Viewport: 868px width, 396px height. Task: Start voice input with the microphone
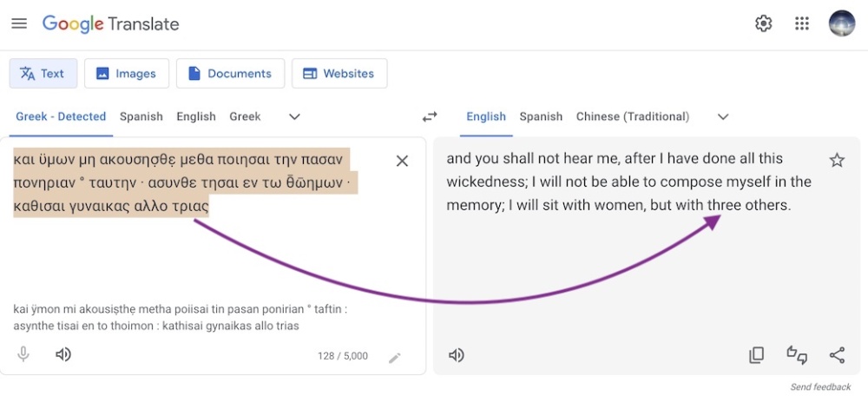click(x=23, y=354)
